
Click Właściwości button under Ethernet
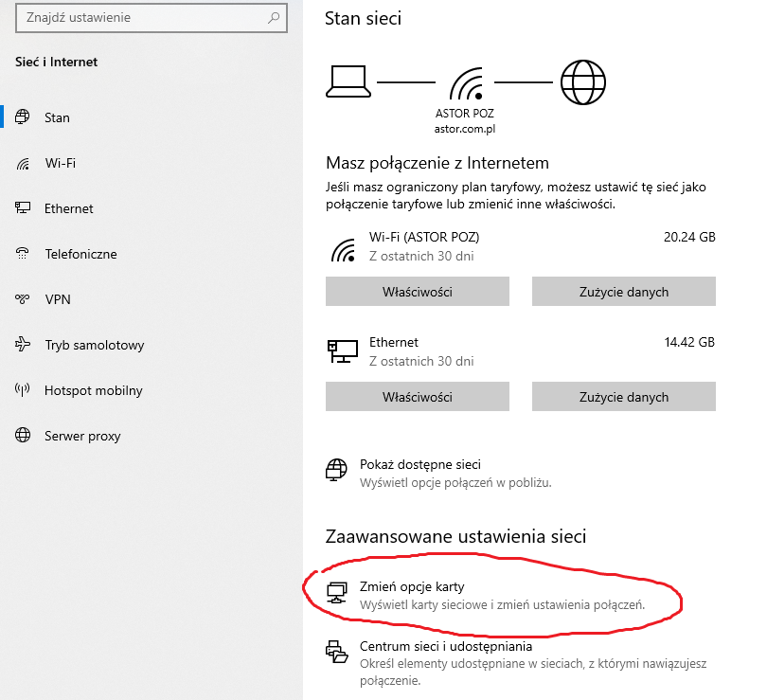(418, 397)
